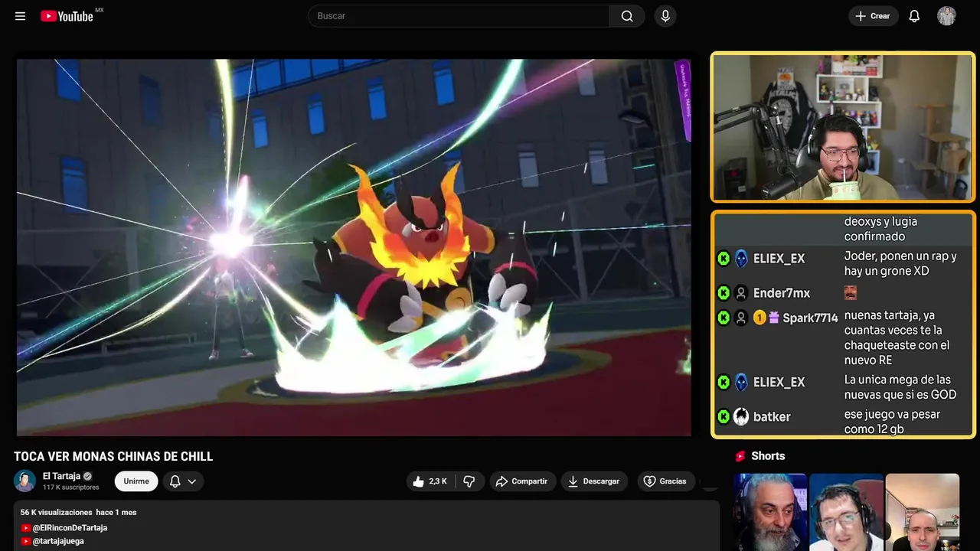
Task: Click the gold badge next to Spark7714
Action: pos(759,318)
